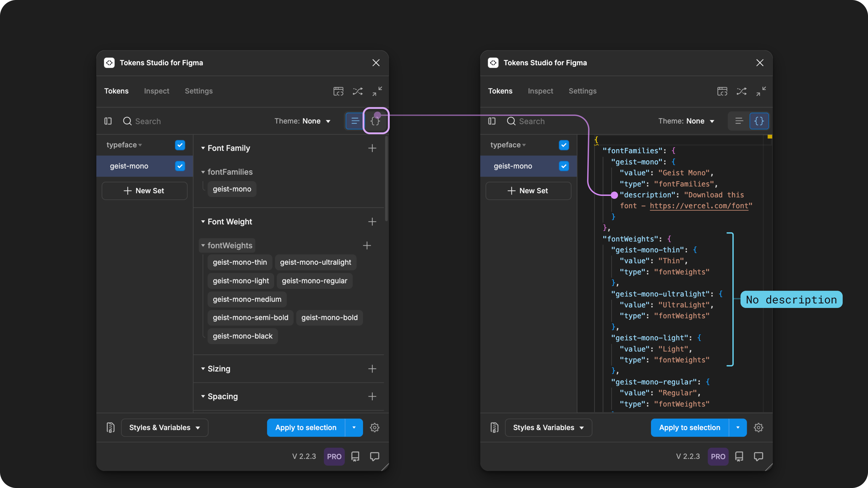
Task: Open Styles & Variables dropdown in right window
Action: 548,427
